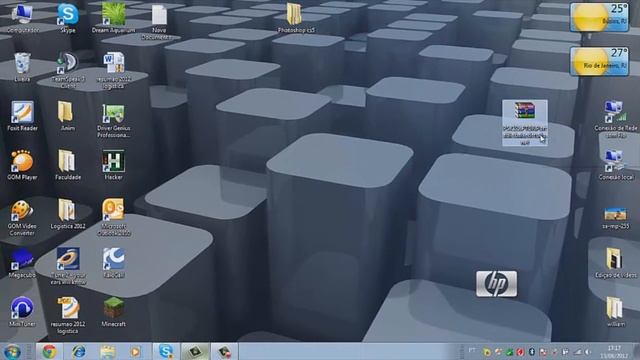Open the Megacubo shortcut
The height and width of the screenshot is (360, 640).
22,263
